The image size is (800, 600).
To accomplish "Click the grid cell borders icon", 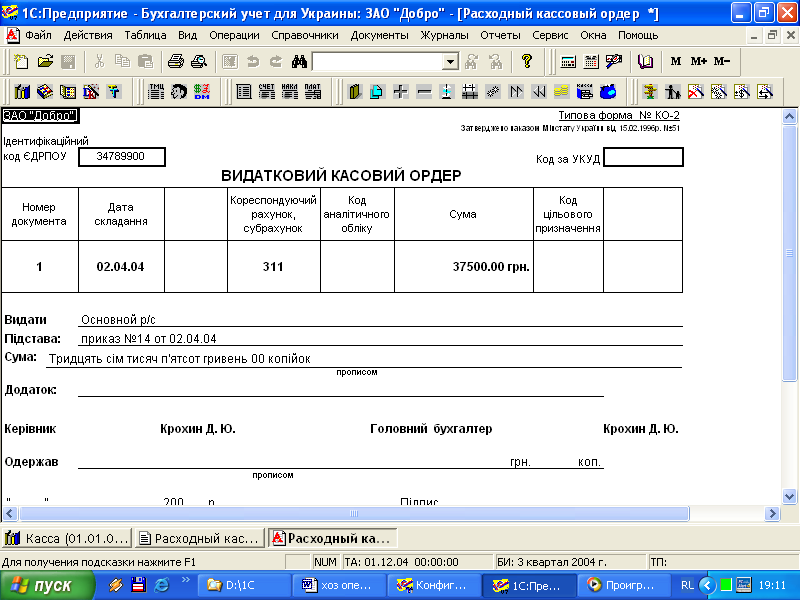I will (x=470, y=92).
